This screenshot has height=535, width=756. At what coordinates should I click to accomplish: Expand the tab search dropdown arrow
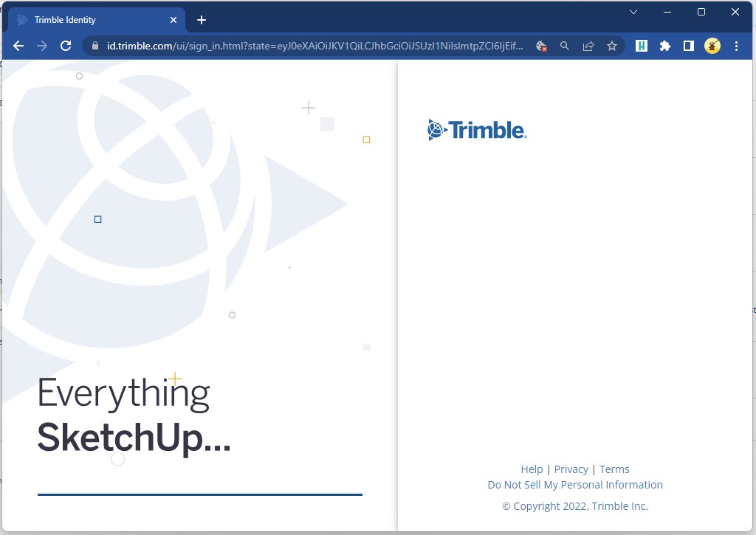pos(633,12)
